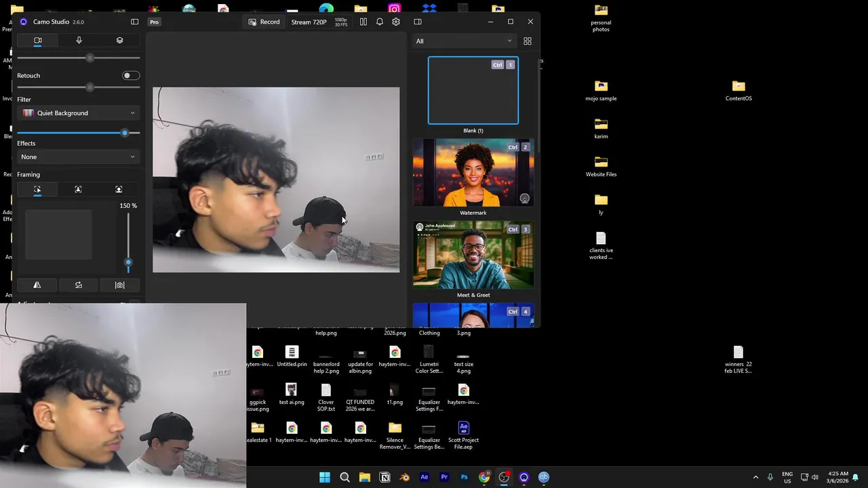Click the framing position preview pad
The image size is (868, 488).
[58, 235]
